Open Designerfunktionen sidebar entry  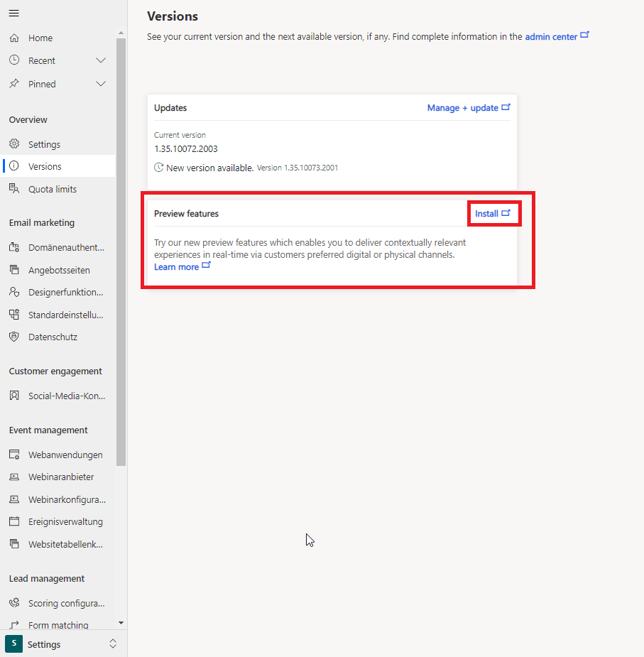pyautogui.click(x=65, y=292)
